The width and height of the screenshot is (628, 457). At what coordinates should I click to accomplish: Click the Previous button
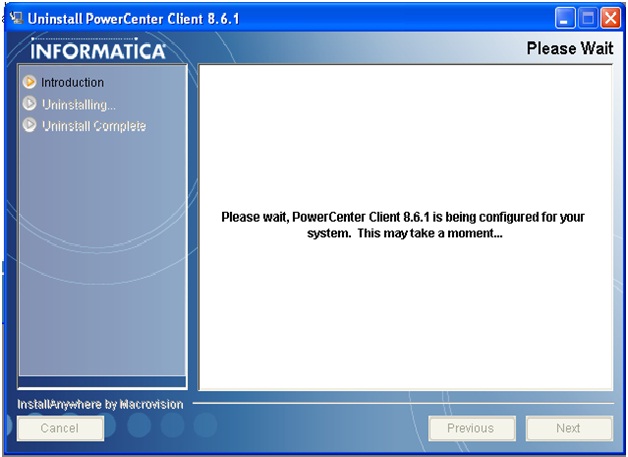[471, 428]
